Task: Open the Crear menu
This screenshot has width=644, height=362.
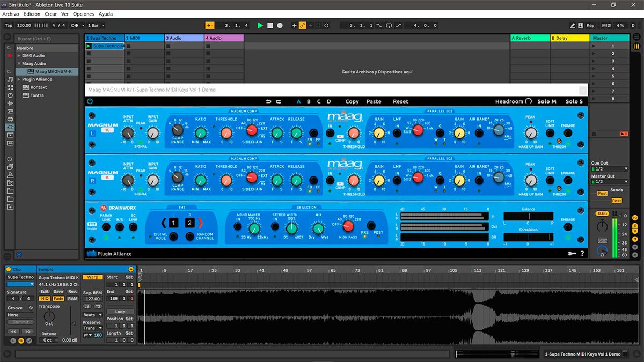Action: (x=51, y=14)
